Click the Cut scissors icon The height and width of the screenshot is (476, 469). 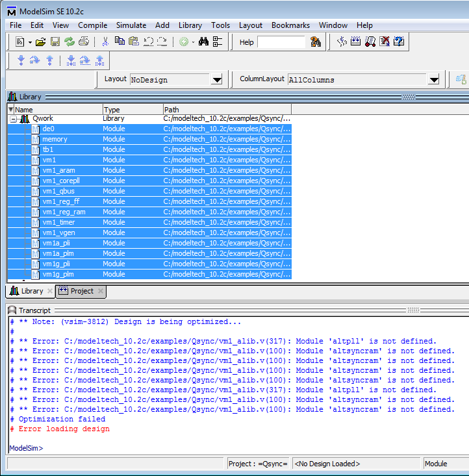tap(105, 42)
